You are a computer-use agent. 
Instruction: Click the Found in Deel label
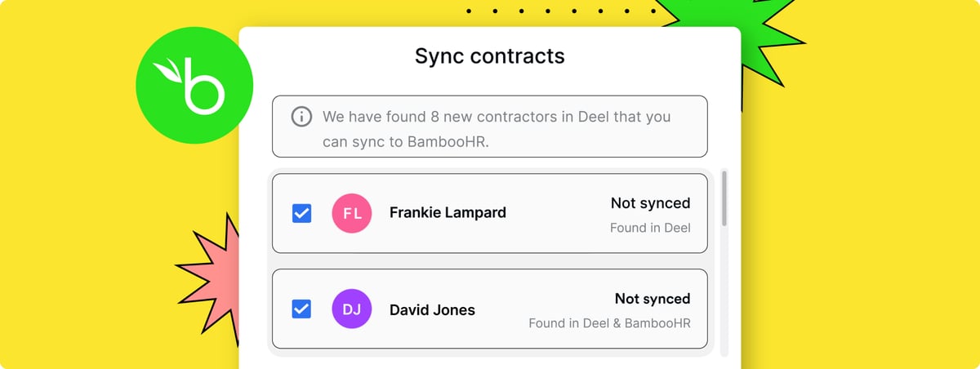point(650,228)
